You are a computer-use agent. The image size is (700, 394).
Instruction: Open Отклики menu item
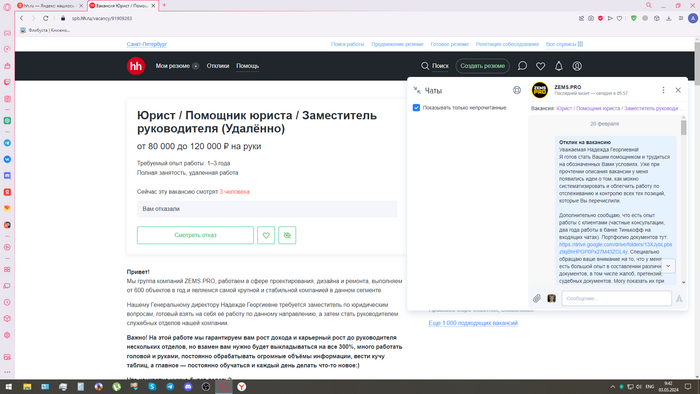[x=218, y=66]
